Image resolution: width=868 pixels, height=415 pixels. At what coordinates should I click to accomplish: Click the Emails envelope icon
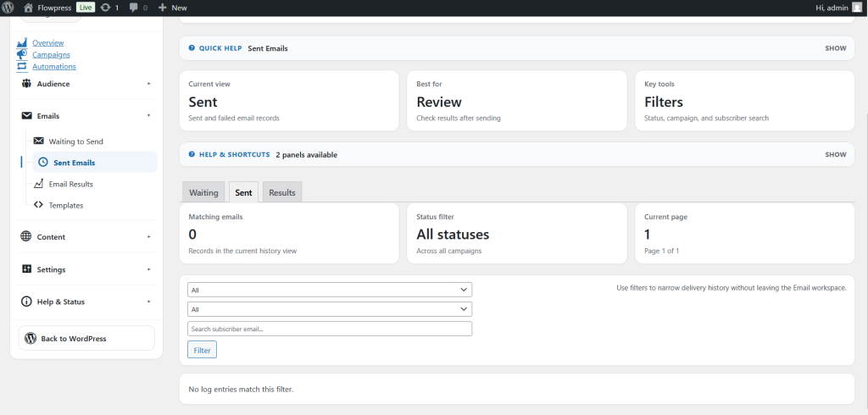26,116
